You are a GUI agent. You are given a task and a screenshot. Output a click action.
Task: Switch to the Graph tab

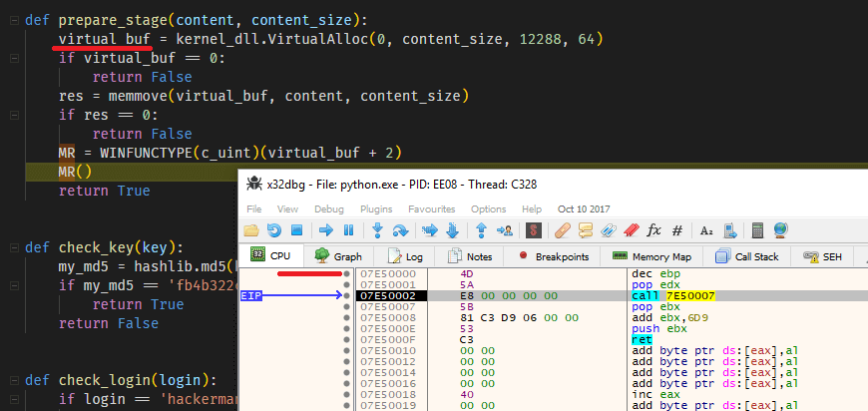point(338,256)
